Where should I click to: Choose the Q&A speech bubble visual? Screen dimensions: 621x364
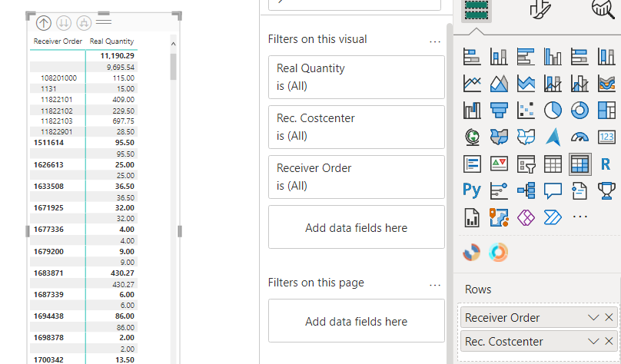tap(553, 190)
